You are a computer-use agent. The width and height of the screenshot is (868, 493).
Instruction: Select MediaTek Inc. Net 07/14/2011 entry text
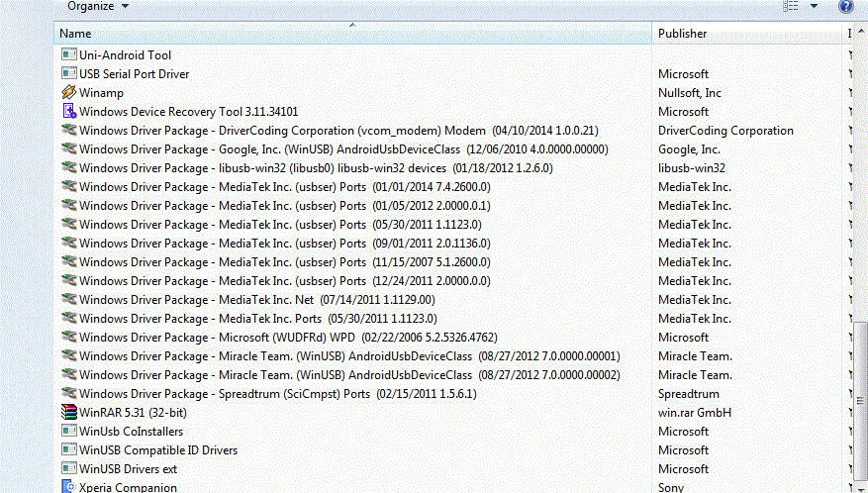[x=257, y=300]
